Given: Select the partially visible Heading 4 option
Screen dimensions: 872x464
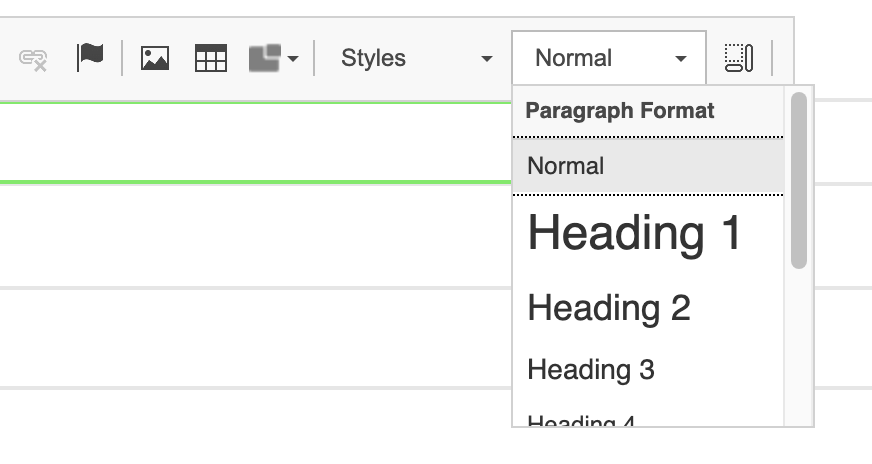Looking at the screenshot, I should [582, 422].
